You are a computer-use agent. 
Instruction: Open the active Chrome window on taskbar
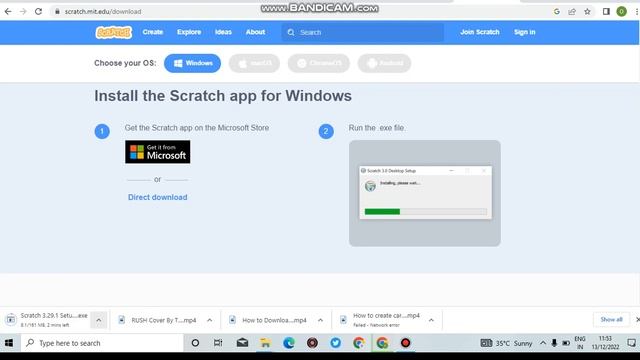(x=382, y=343)
